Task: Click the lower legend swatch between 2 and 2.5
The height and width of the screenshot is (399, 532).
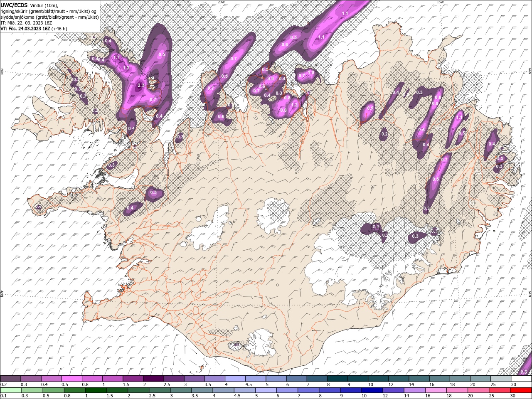Action: click(x=138, y=390)
